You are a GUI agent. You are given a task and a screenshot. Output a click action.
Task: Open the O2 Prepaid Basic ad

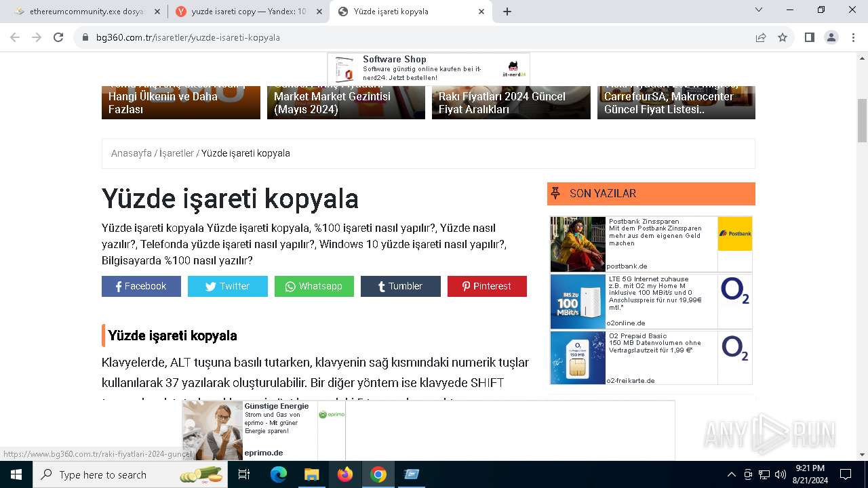pyautogui.click(x=651, y=358)
